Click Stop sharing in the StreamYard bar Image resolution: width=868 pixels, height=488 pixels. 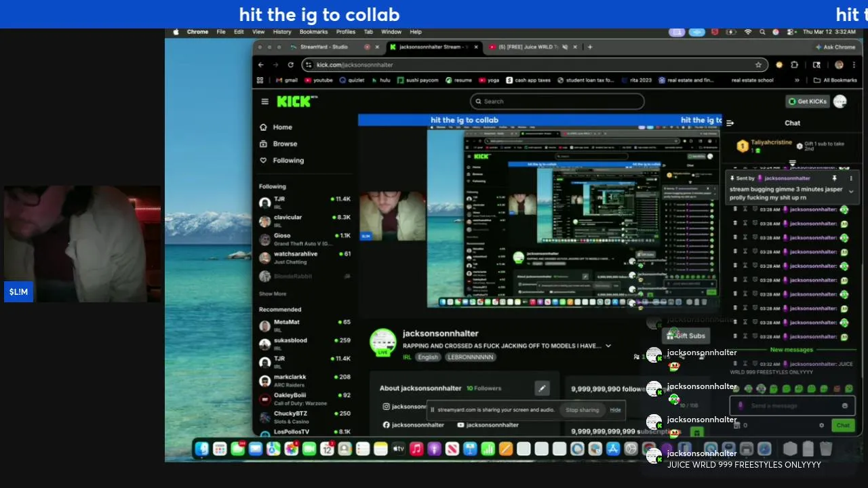click(583, 410)
